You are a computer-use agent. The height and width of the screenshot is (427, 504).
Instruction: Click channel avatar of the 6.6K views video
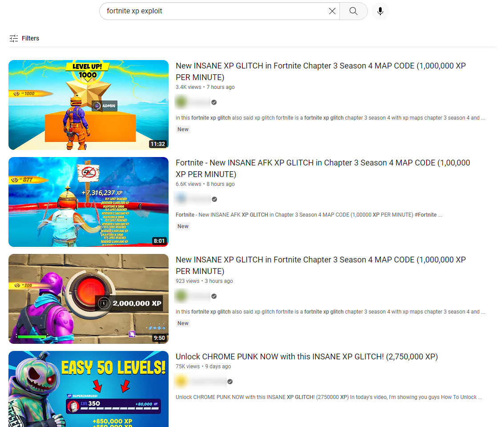click(181, 199)
